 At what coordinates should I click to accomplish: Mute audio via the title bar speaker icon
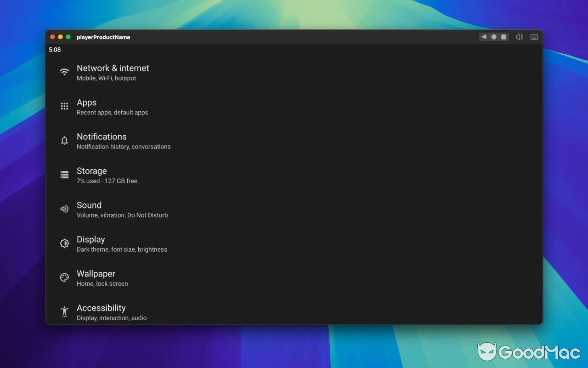(520, 37)
